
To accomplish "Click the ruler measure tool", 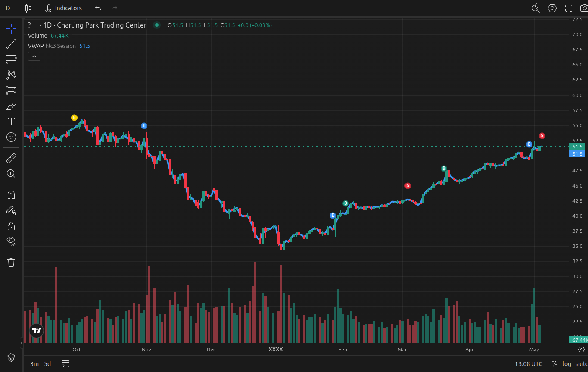I will (x=11, y=158).
